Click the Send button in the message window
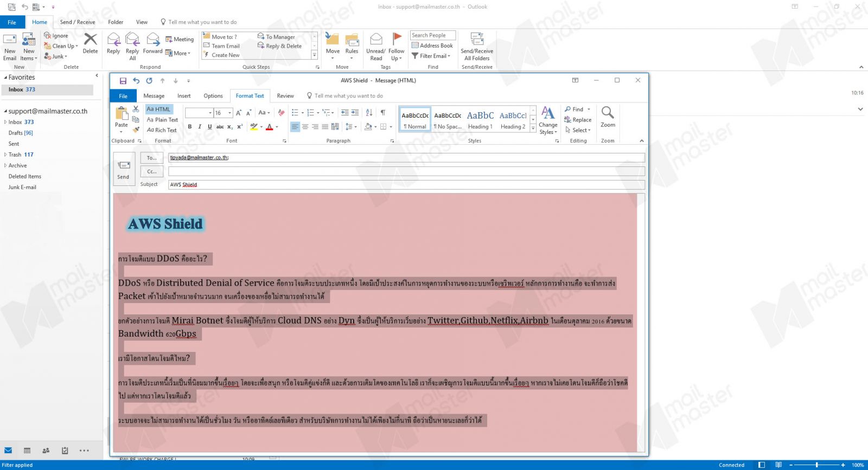 click(x=123, y=169)
